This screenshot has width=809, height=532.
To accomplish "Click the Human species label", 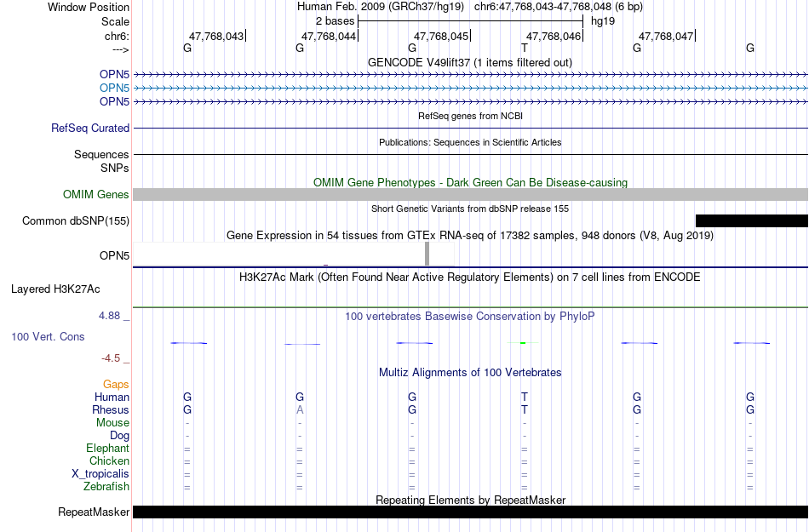I will (112, 397).
